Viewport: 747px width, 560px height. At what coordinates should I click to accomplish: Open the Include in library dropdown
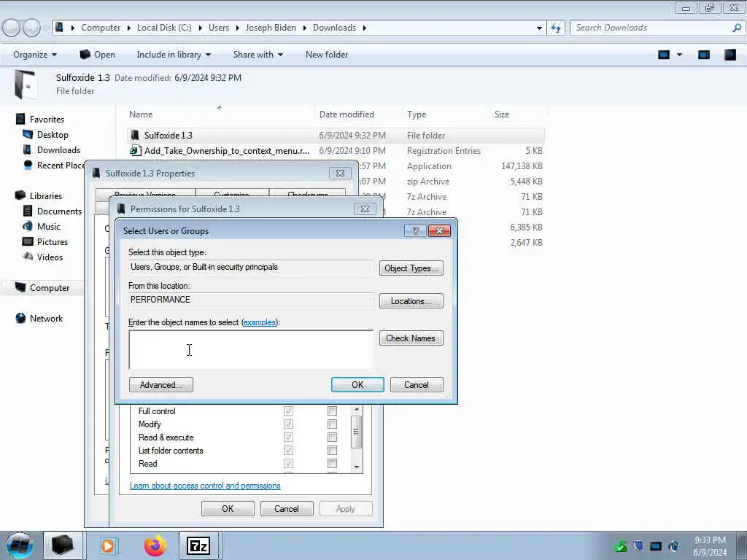tap(174, 55)
